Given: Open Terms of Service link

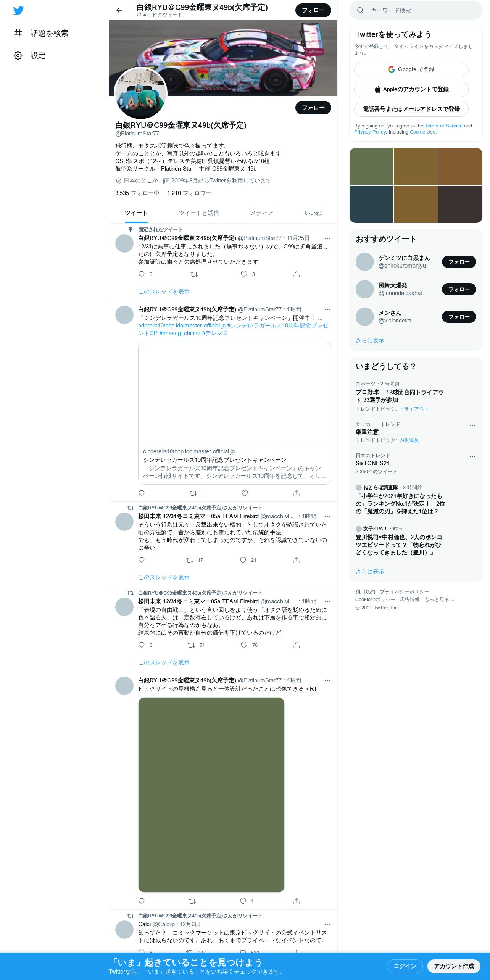Looking at the screenshot, I should [x=443, y=126].
